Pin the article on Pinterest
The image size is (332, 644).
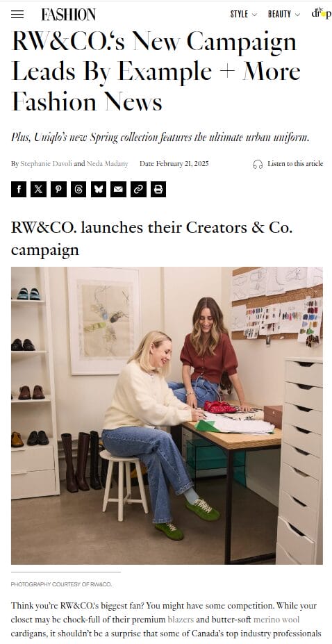pos(58,190)
